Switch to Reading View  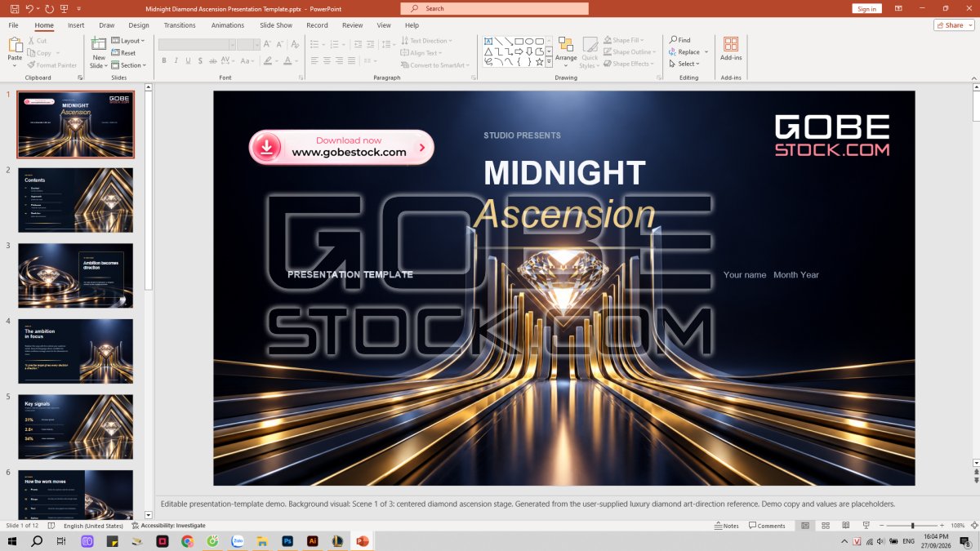[846, 526]
